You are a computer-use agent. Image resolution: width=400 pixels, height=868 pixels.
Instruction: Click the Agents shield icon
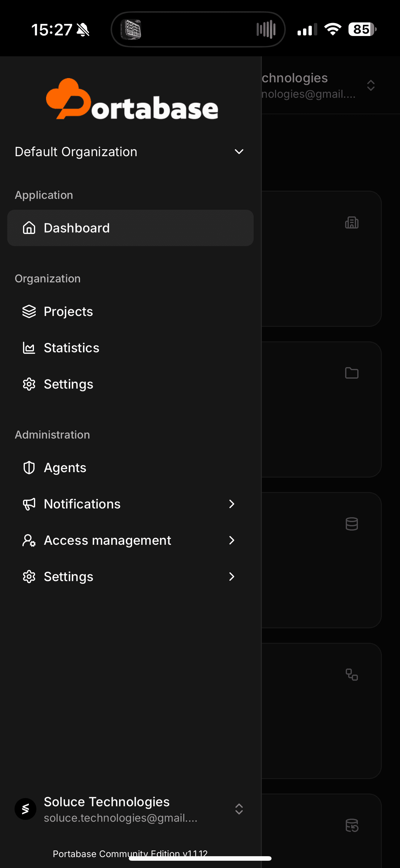point(29,468)
